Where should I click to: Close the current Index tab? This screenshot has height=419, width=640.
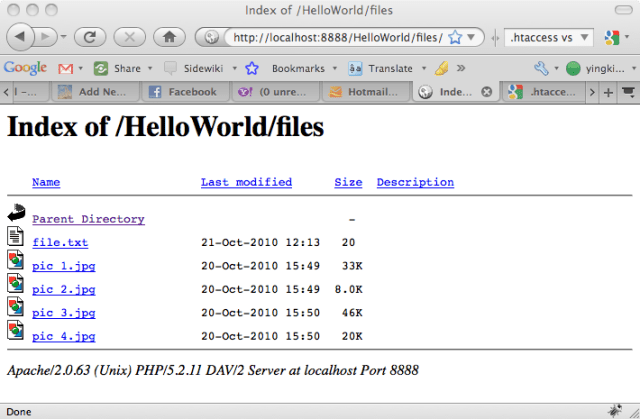click(x=487, y=92)
